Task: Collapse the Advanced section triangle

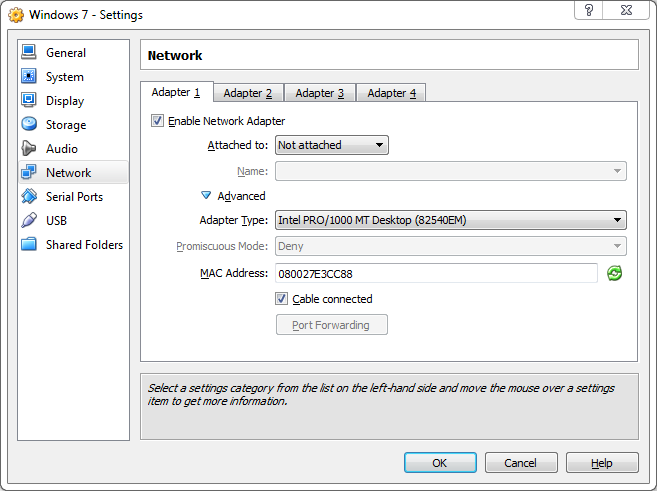Action: point(207,196)
